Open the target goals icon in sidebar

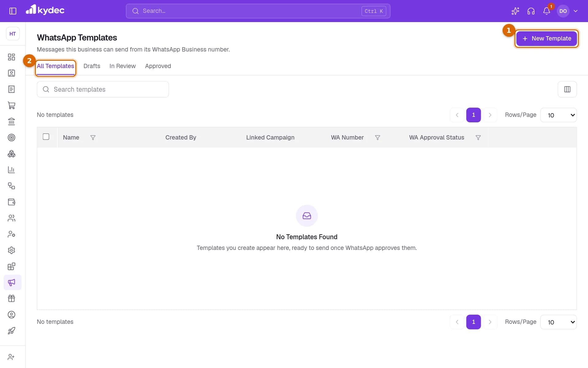[x=11, y=137]
